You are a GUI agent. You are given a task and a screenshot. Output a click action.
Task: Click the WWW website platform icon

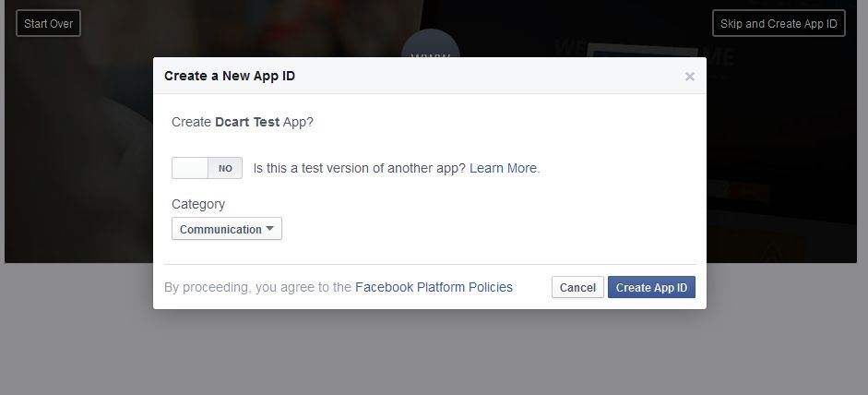431,46
